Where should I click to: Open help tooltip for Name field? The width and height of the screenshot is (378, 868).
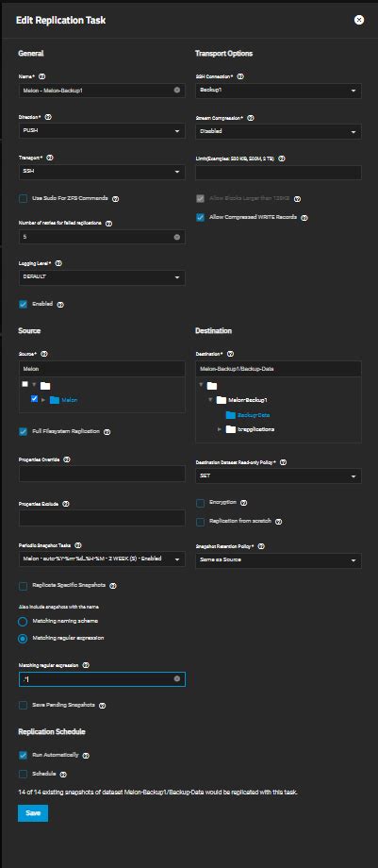[x=41, y=75]
